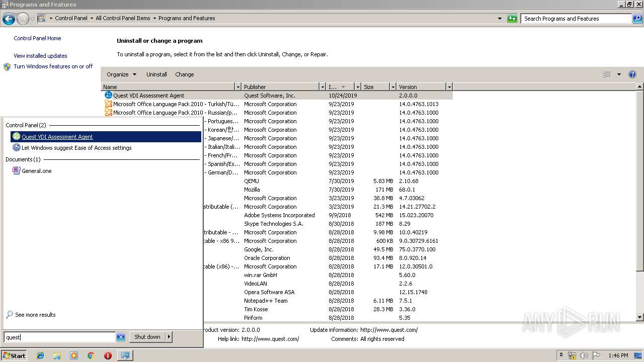Click the network tray icon

[572, 355]
